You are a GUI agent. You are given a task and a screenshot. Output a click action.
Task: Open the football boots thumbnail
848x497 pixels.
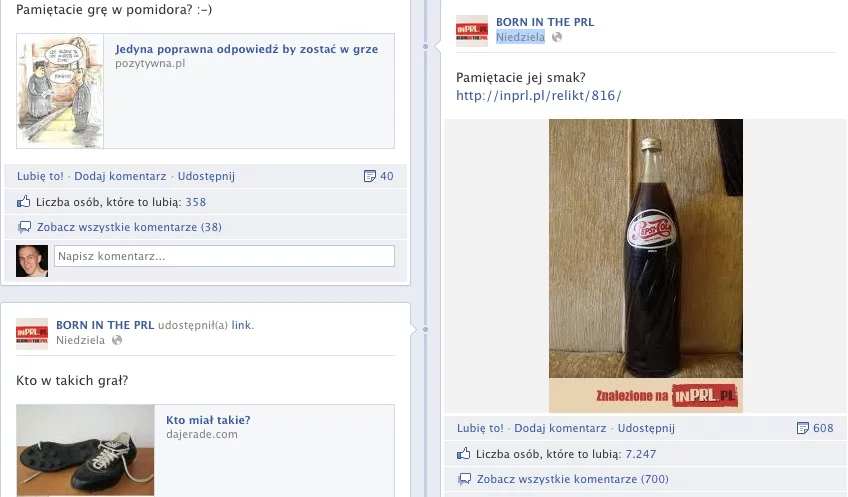(85, 450)
